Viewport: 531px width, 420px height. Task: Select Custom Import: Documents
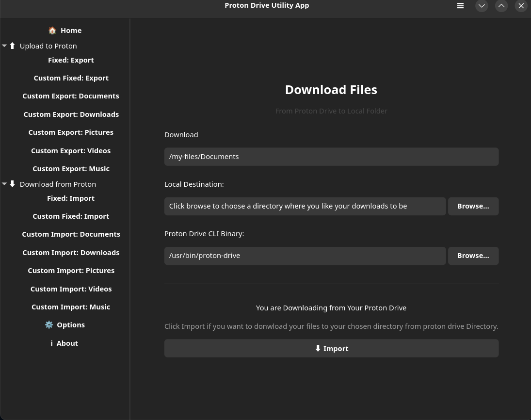coord(71,234)
